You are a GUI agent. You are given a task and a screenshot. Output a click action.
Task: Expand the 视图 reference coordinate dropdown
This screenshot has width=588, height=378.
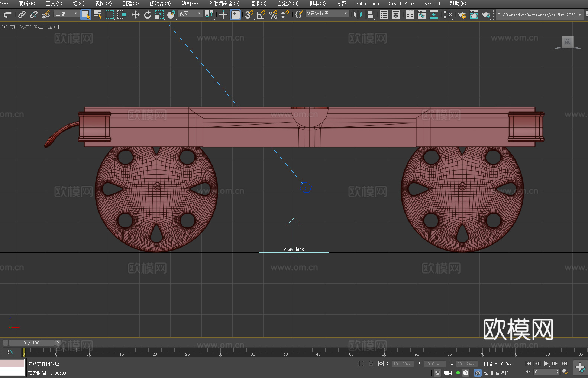[190, 13]
